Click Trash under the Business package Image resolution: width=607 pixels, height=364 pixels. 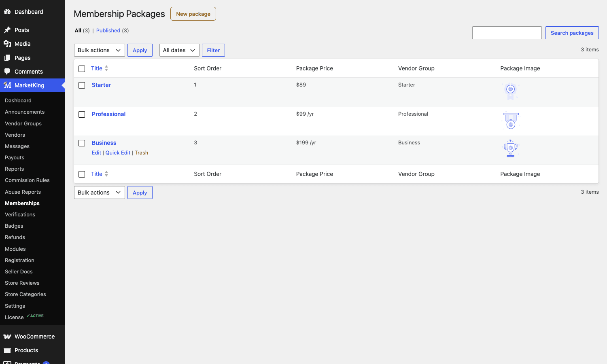141,152
